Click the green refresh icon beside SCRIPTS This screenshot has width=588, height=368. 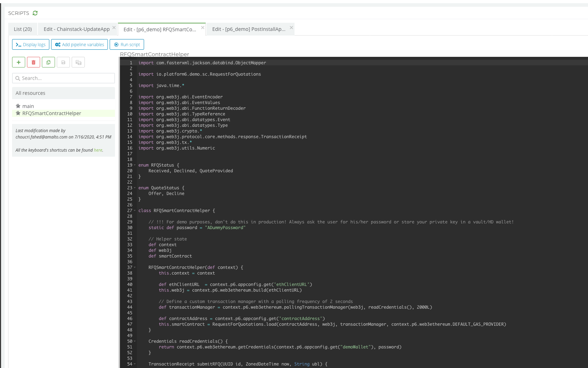coord(35,13)
